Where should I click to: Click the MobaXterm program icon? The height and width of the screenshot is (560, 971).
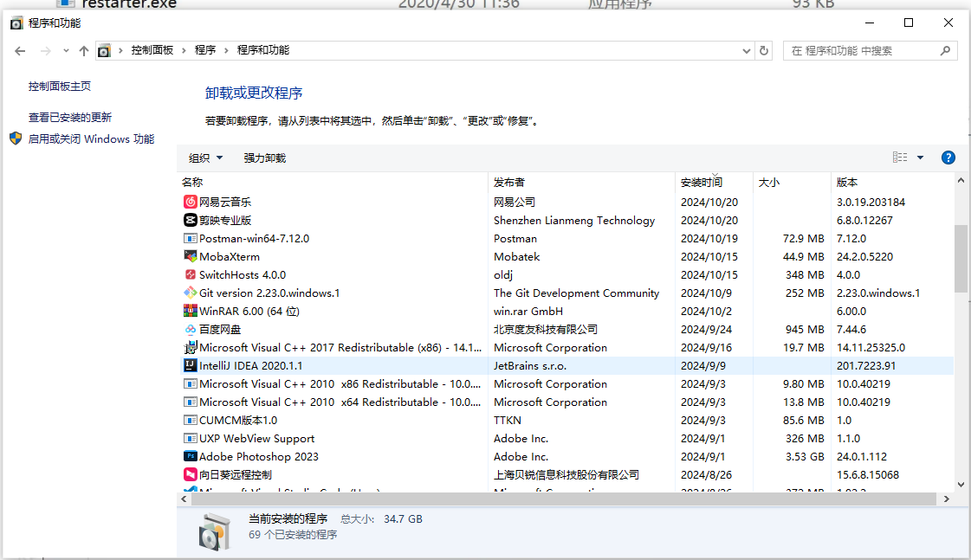(190, 256)
